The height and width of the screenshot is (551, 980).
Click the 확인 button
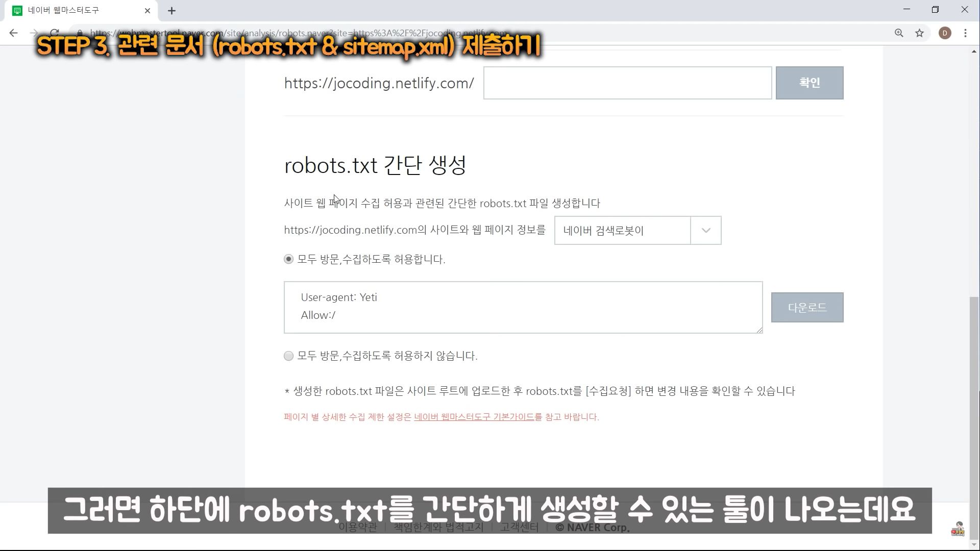(x=810, y=83)
